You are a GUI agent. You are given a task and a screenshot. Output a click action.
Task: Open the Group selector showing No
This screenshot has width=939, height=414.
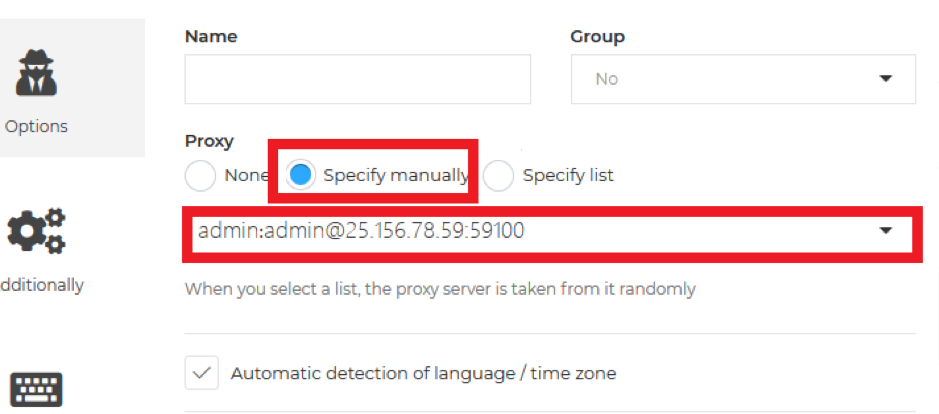tap(743, 79)
